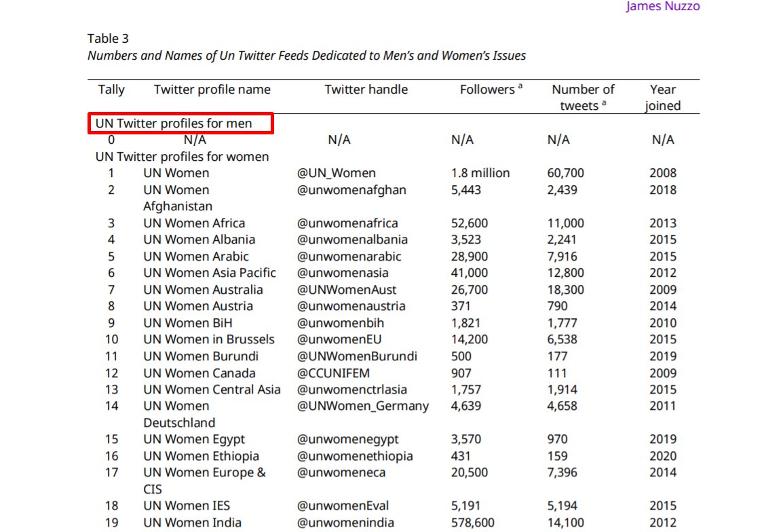Click the @unwomenasia handle

click(343, 273)
